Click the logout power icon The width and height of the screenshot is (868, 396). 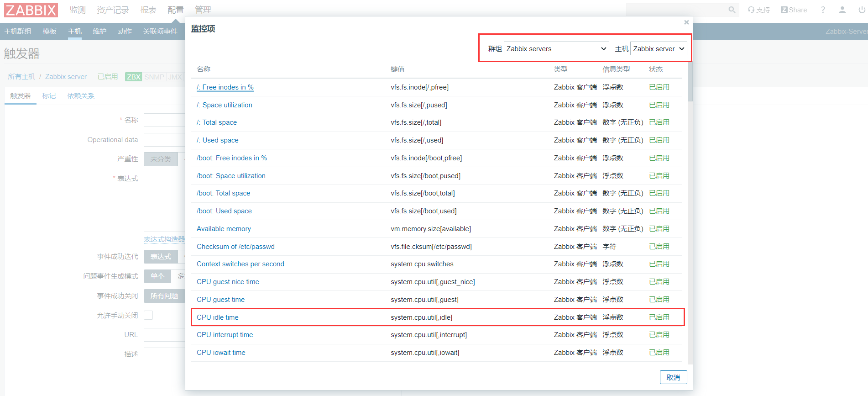[862, 10]
